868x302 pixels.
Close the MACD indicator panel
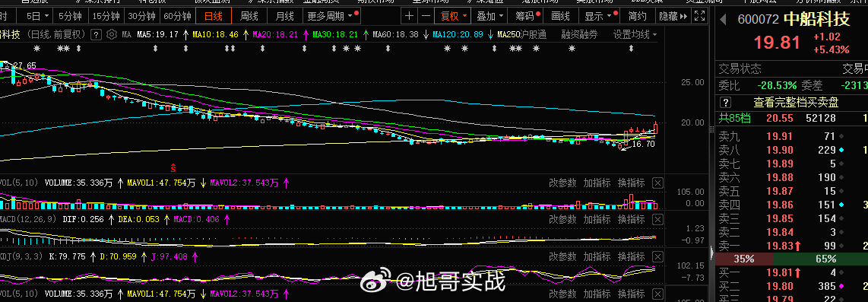coord(657,220)
